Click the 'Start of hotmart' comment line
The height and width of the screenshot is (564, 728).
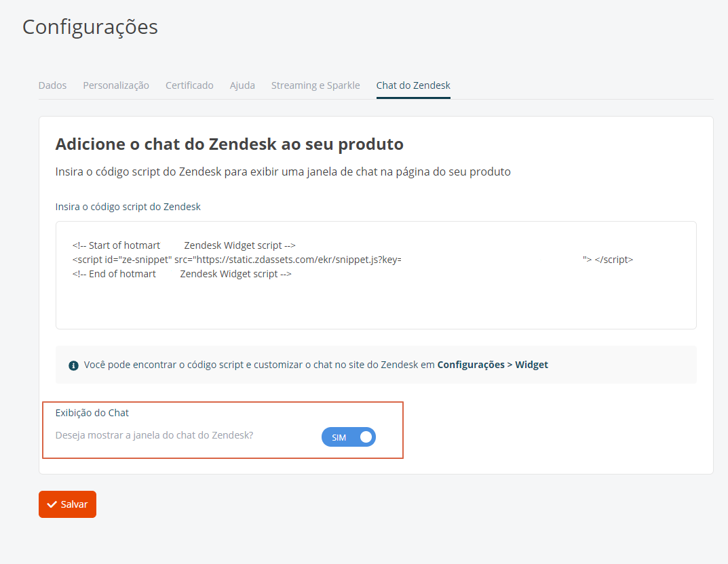[x=184, y=245]
